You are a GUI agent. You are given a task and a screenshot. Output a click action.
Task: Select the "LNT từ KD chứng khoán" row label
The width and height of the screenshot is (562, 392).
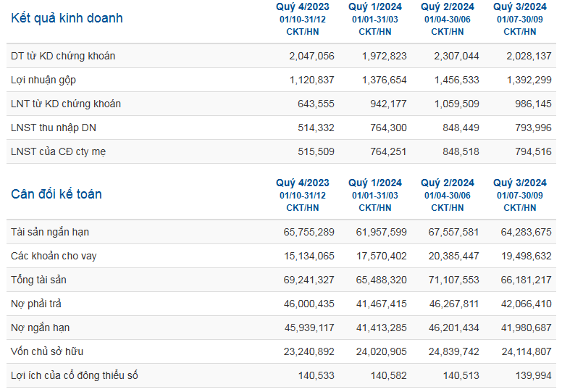tap(66, 104)
